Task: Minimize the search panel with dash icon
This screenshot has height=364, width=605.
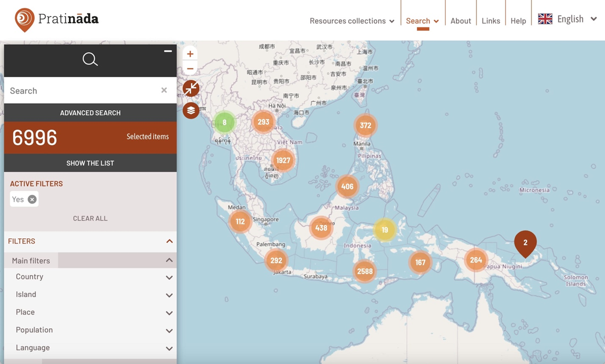Action: 168,51
